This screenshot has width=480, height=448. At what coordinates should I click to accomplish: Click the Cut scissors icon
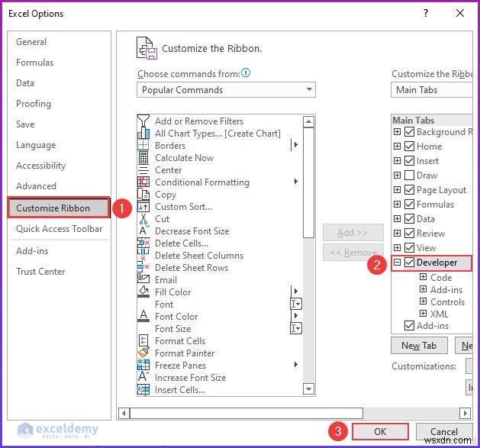point(143,218)
